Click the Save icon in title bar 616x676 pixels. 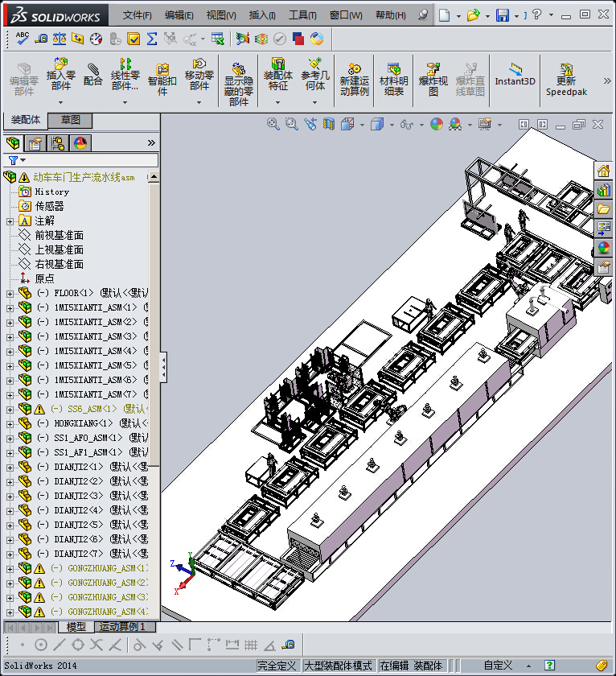pyautogui.click(x=503, y=15)
